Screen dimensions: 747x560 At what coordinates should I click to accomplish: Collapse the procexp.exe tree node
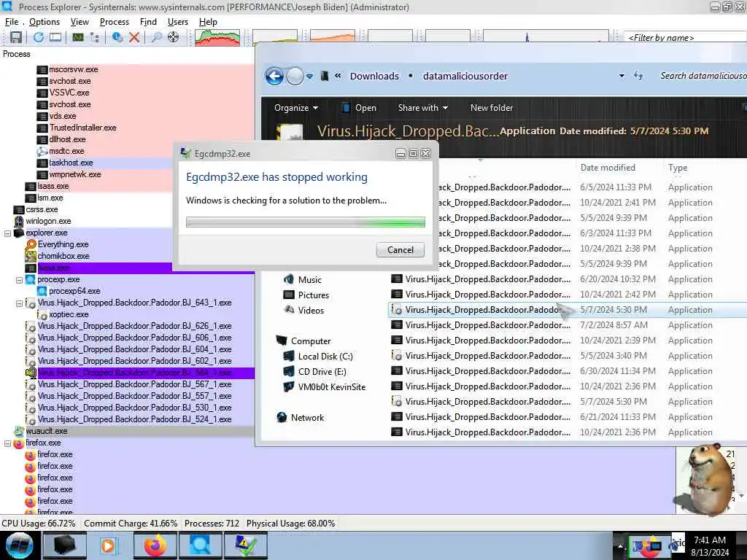point(19,280)
